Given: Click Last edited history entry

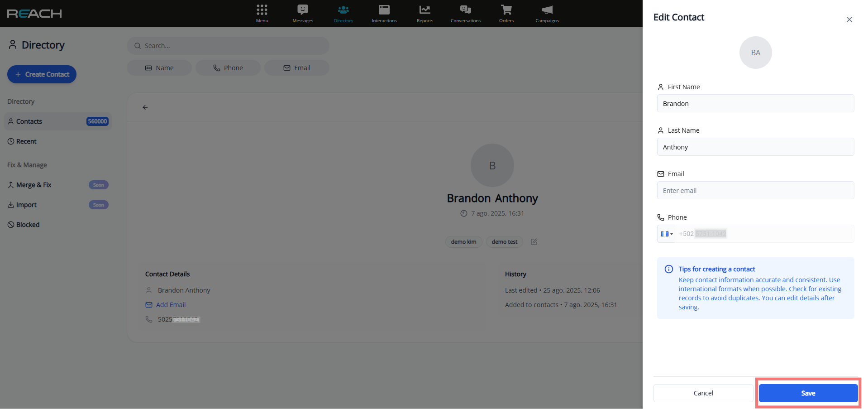Looking at the screenshot, I should 553,290.
